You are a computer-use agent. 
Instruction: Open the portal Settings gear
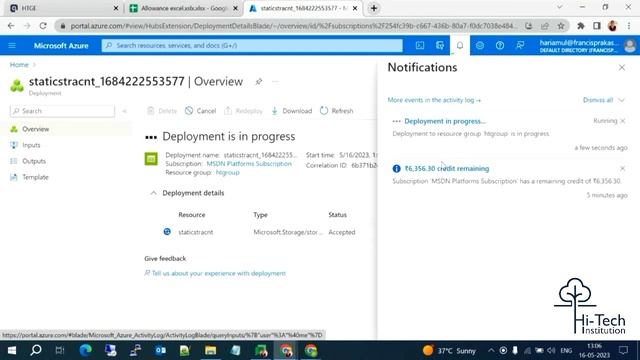coord(480,45)
